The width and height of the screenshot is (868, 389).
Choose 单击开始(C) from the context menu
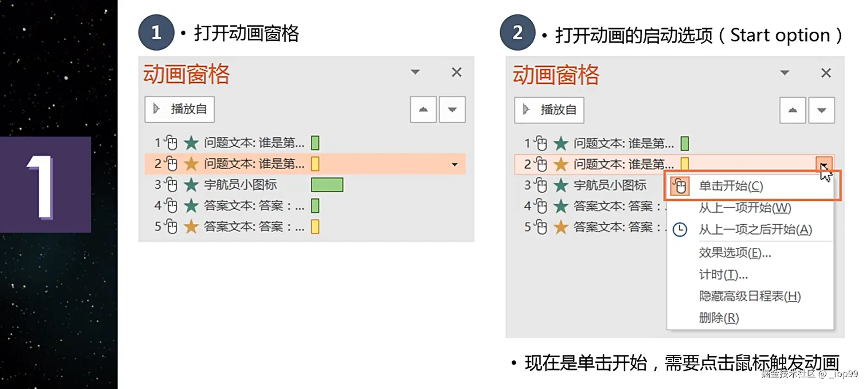pos(731,186)
